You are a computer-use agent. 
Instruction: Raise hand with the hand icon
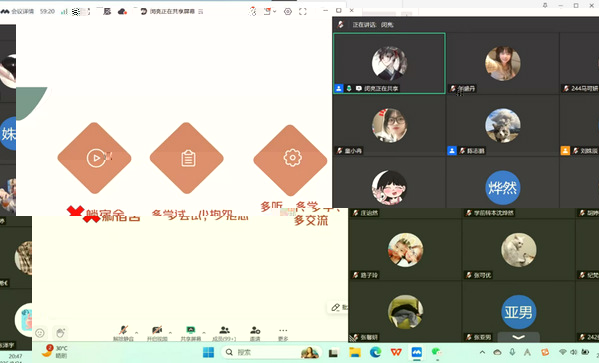pos(60,333)
